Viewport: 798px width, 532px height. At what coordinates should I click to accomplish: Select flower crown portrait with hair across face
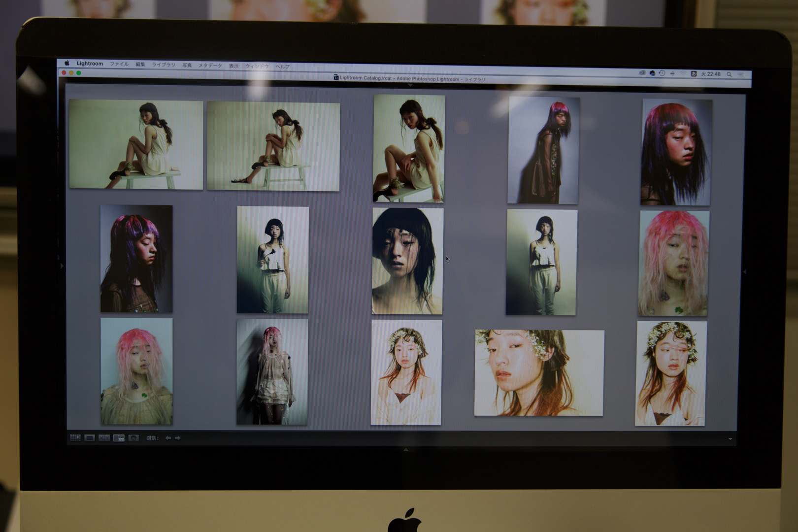click(671, 373)
